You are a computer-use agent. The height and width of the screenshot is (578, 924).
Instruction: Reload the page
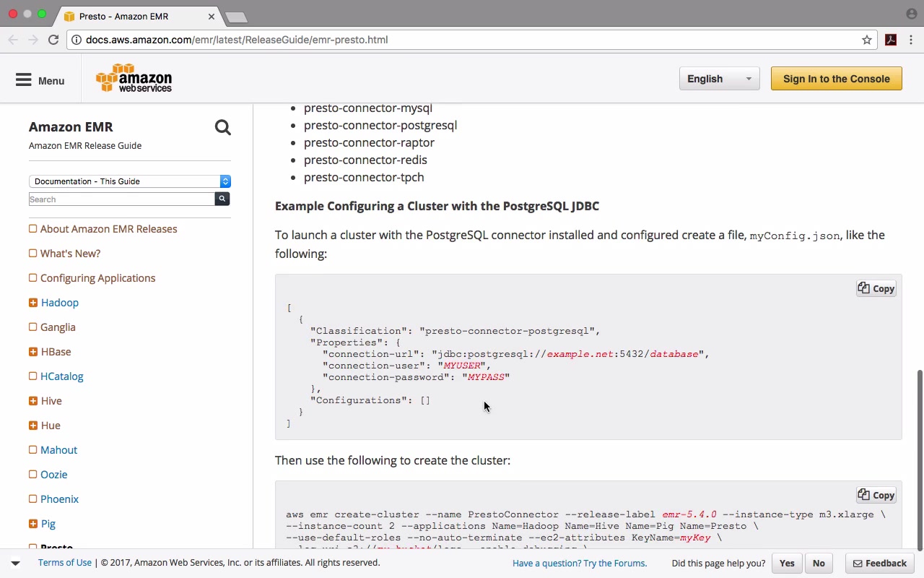(x=53, y=40)
